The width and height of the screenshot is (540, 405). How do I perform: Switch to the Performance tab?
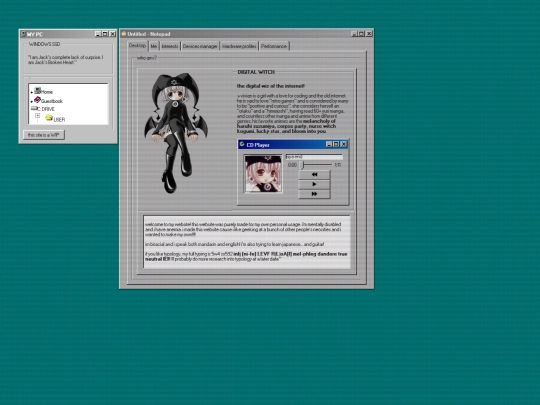click(274, 46)
